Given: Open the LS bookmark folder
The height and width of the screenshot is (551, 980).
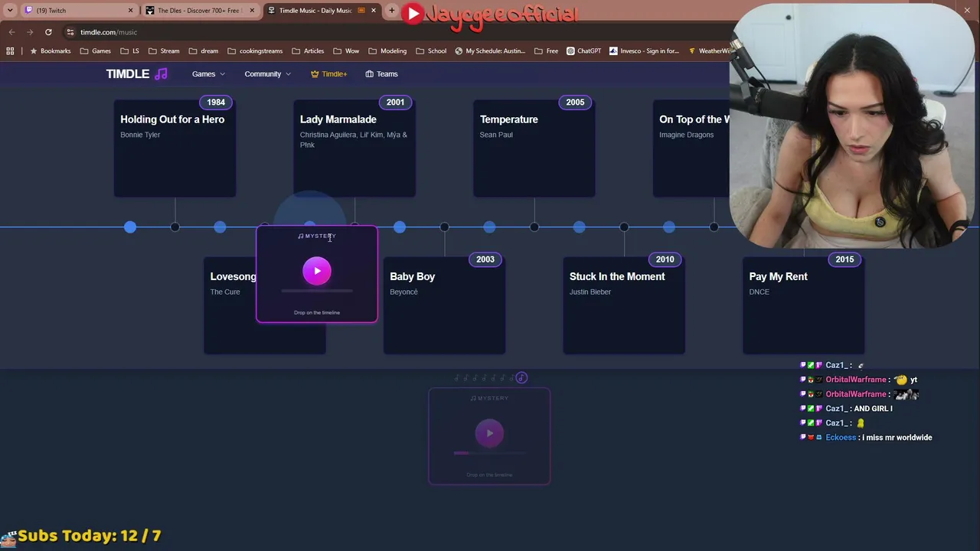Looking at the screenshot, I should tap(129, 51).
